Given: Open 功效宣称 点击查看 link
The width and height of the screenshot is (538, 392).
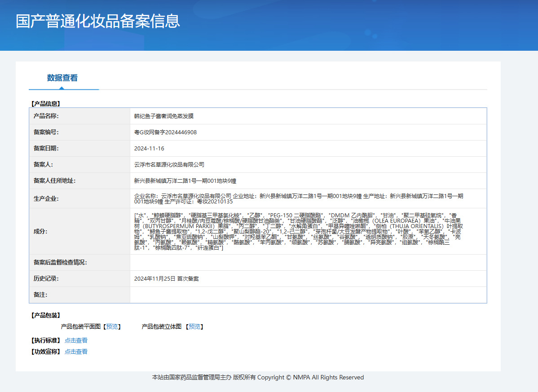Looking at the screenshot, I should pyautogui.click(x=76, y=352).
